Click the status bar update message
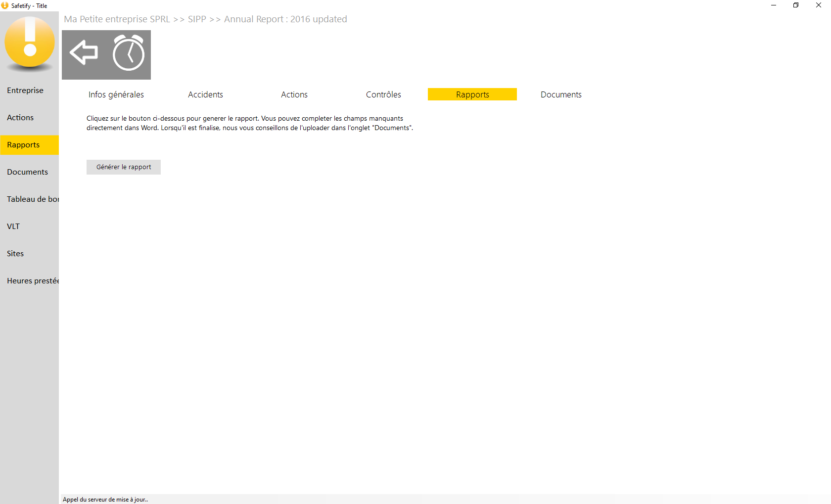 click(105, 500)
